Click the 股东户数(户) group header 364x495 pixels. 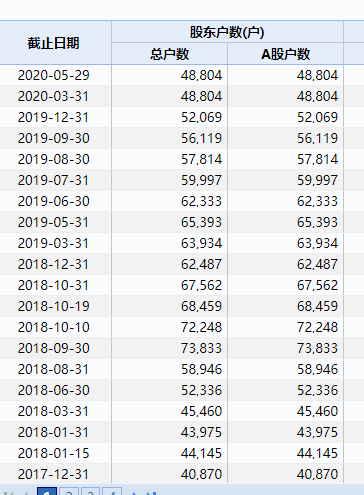click(x=227, y=32)
